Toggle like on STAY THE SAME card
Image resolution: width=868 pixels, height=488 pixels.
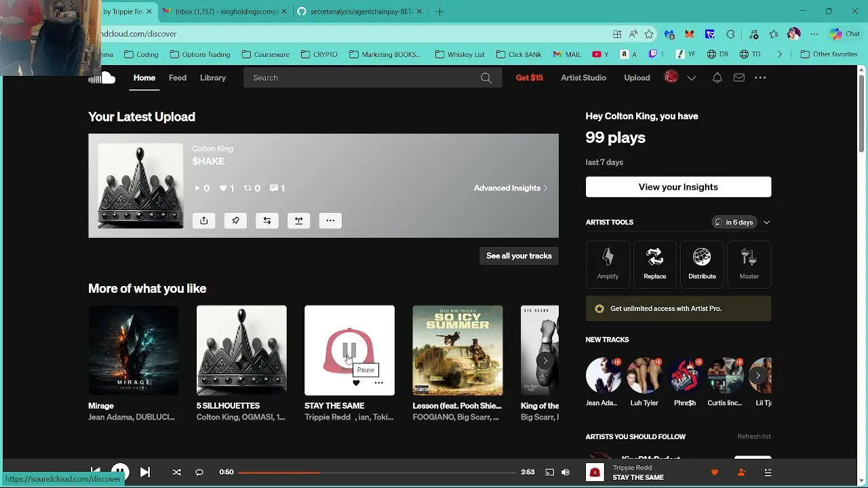pyautogui.click(x=356, y=384)
